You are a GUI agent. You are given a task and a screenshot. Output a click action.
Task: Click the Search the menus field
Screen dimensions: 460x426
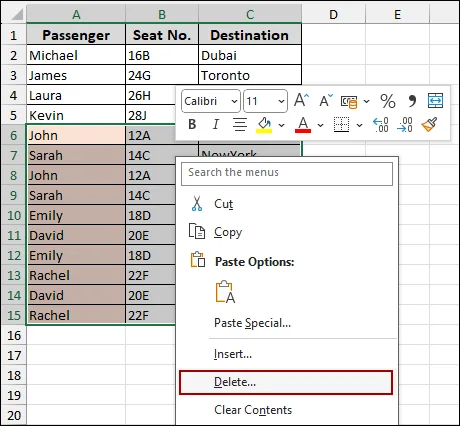tap(287, 174)
